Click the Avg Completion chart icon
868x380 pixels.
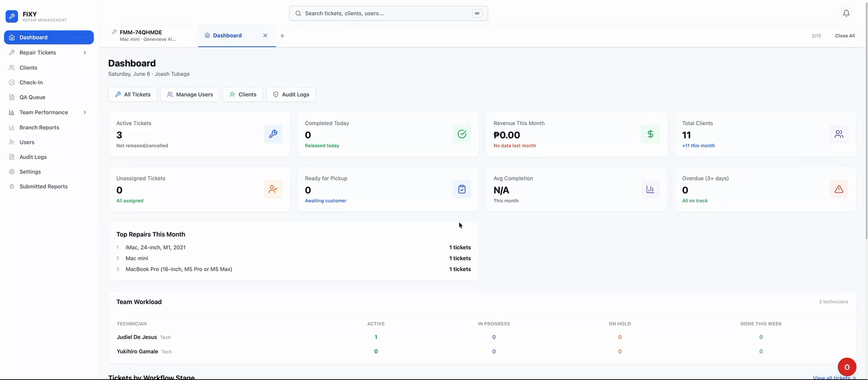[x=650, y=189]
